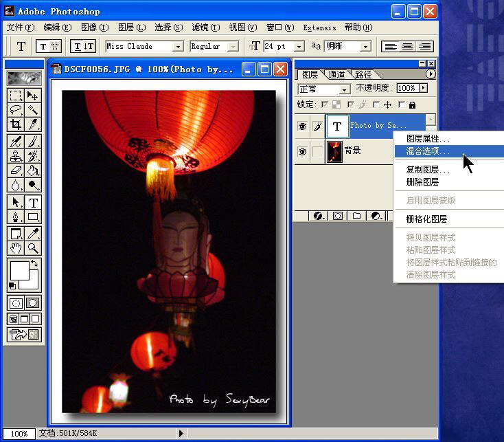
Task: Click the foreground color swatch
Action: tap(19, 270)
